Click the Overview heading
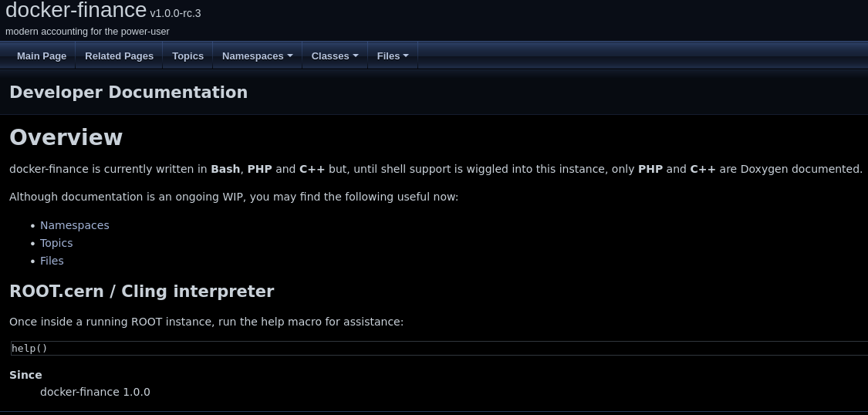 [66, 137]
